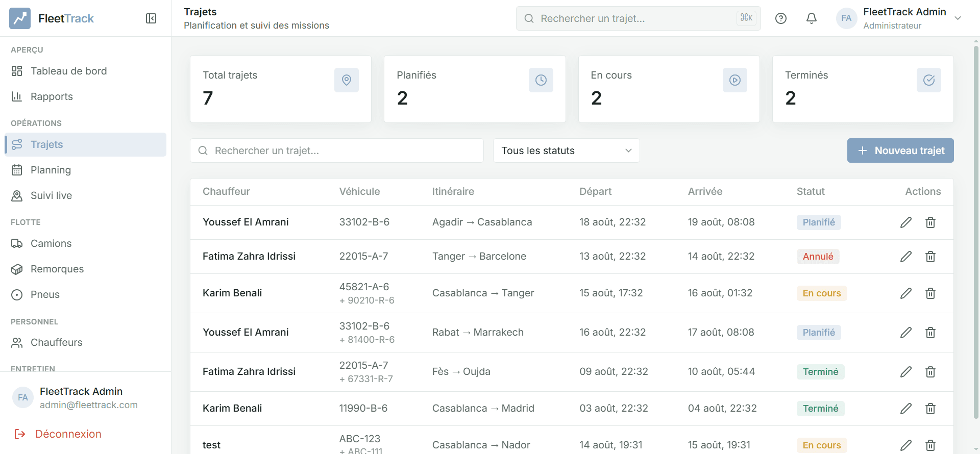Delete the Casablanca → Madrid trip
Image resolution: width=980 pixels, height=454 pixels.
pos(930,409)
